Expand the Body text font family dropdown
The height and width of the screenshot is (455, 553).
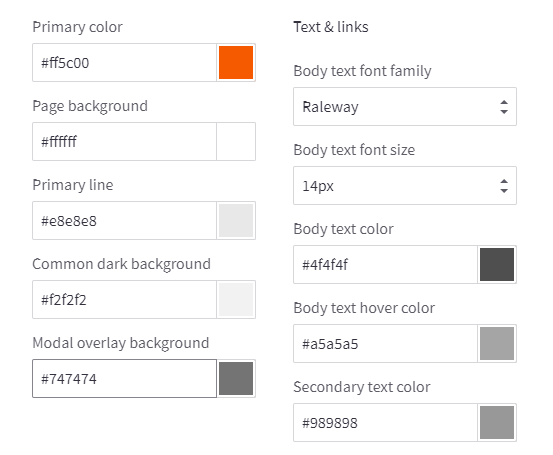[405, 107]
